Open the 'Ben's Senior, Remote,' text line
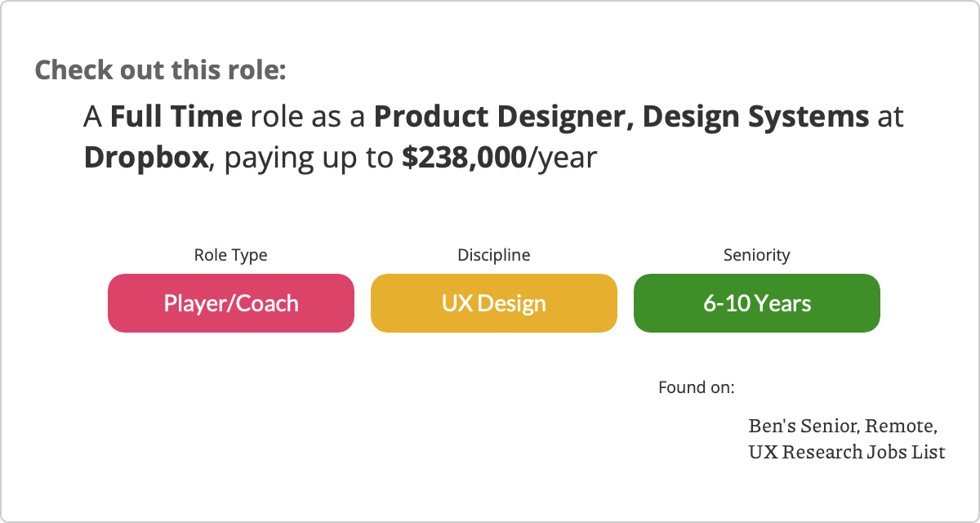The width and height of the screenshot is (980, 523). click(x=842, y=426)
